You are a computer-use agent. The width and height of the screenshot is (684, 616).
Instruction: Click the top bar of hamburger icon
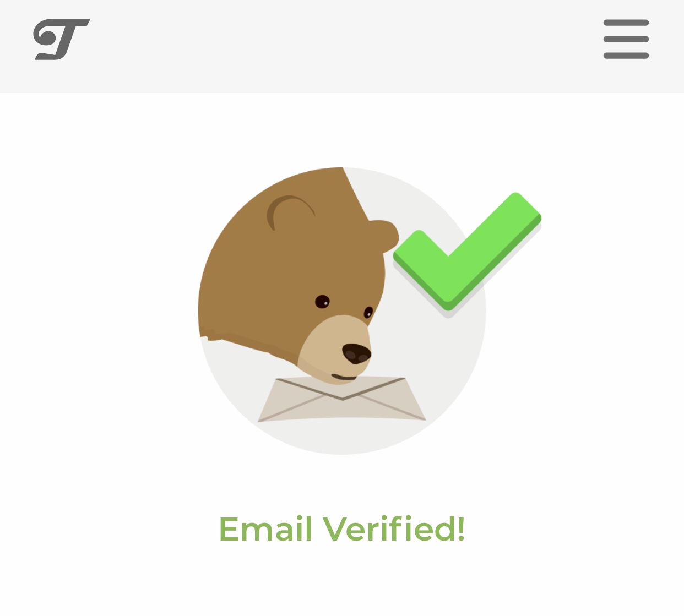coord(626,23)
